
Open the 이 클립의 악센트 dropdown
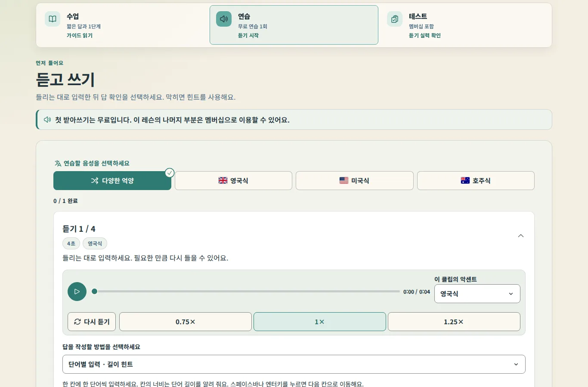477,294
